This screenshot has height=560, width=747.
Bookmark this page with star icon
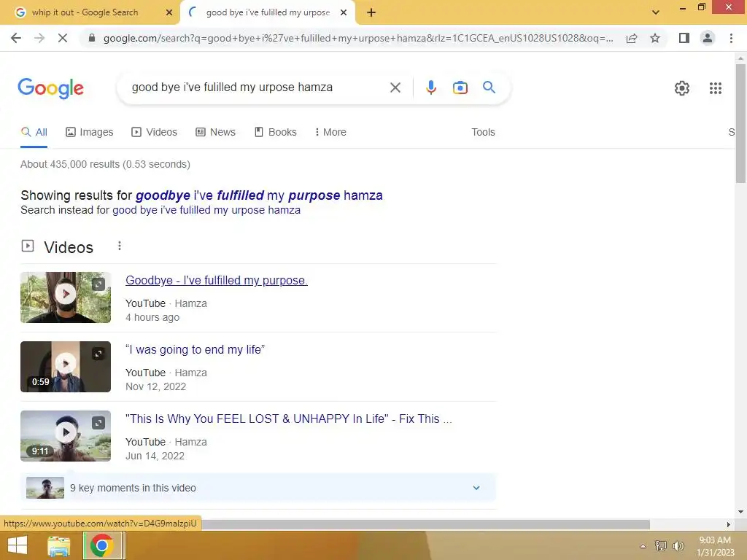coord(655,38)
